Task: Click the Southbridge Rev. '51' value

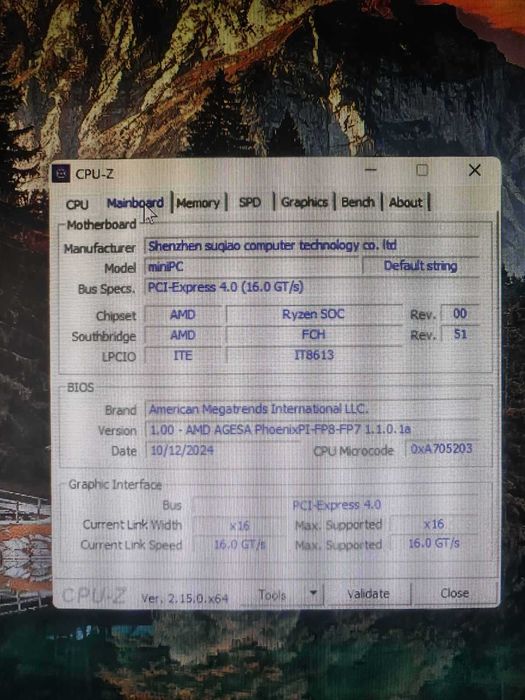Action: pos(460,334)
